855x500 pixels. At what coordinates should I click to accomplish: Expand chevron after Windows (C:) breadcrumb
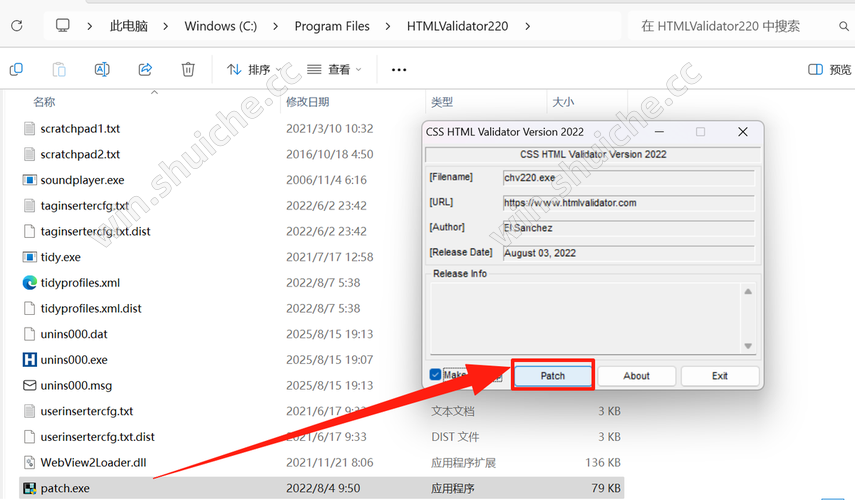275,26
